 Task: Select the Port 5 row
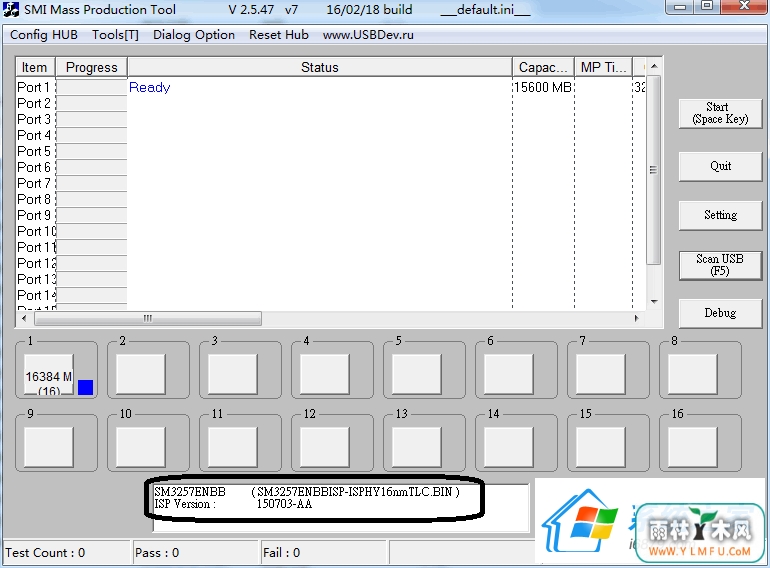(331, 151)
